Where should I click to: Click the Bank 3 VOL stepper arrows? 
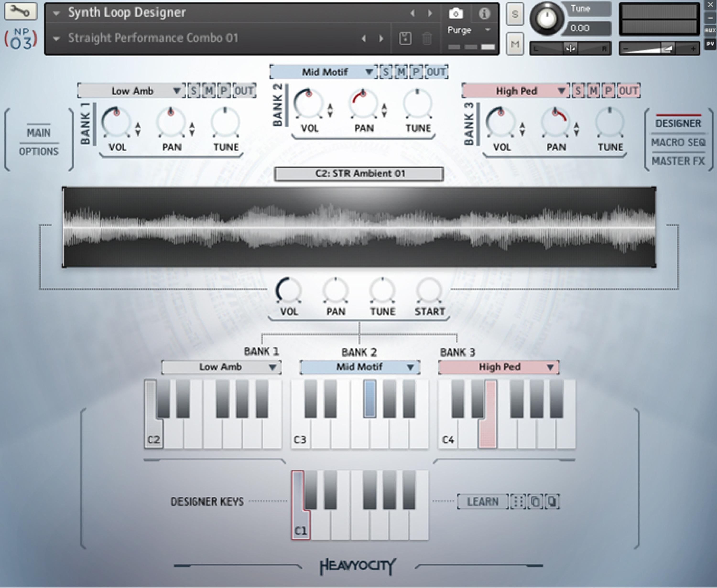pos(522,129)
